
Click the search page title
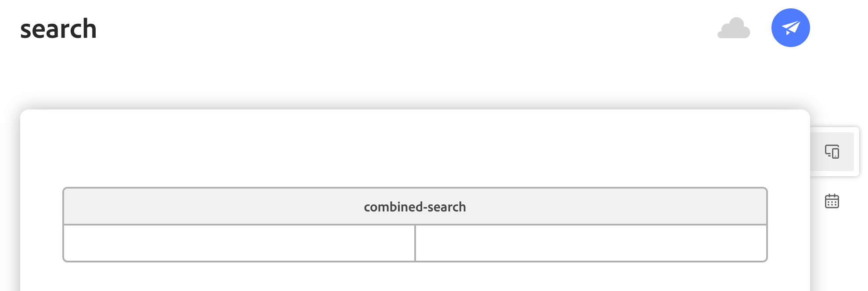[59, 29]
